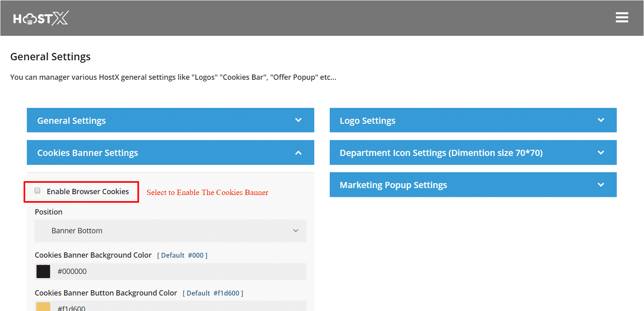Click Marketing Popup Settings panel title
Viewport: 644px width, 311px height.
coord(393,185)
